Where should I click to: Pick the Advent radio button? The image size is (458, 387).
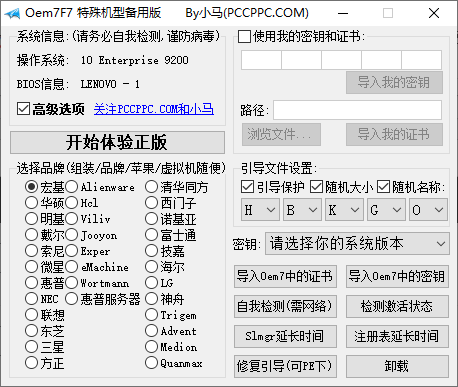pos(151,331)
